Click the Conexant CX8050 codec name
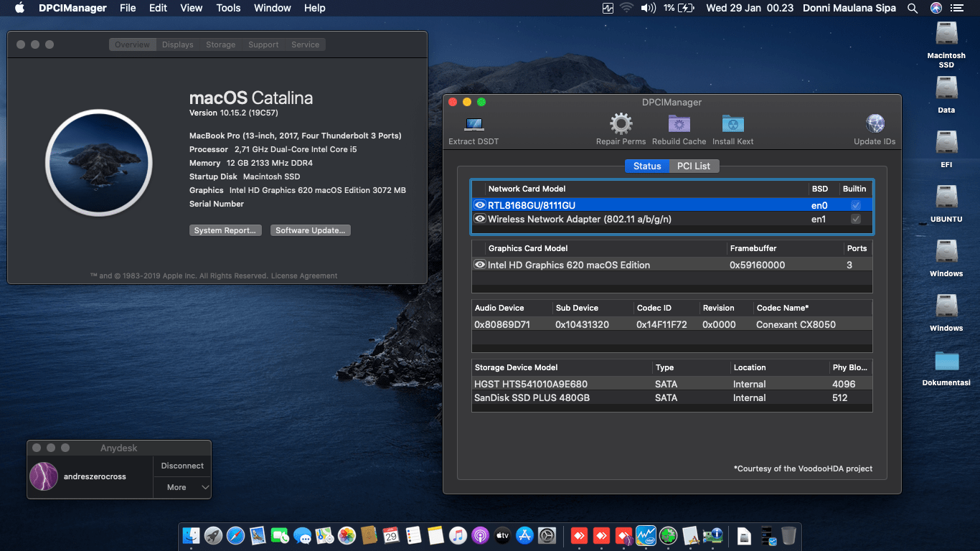Viewport: 980px width, 551px height. coord(796,324)
